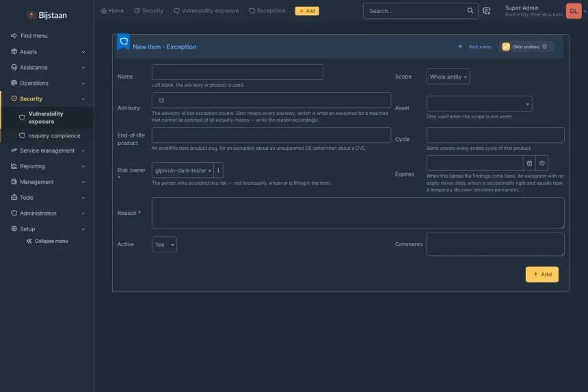Click the Setup gear icon

pos(14,228)
